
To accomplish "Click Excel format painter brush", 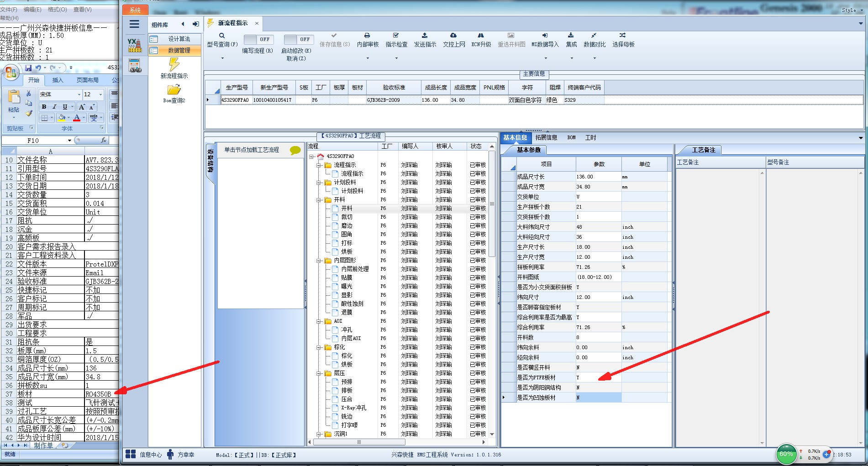I will [28, 113].
